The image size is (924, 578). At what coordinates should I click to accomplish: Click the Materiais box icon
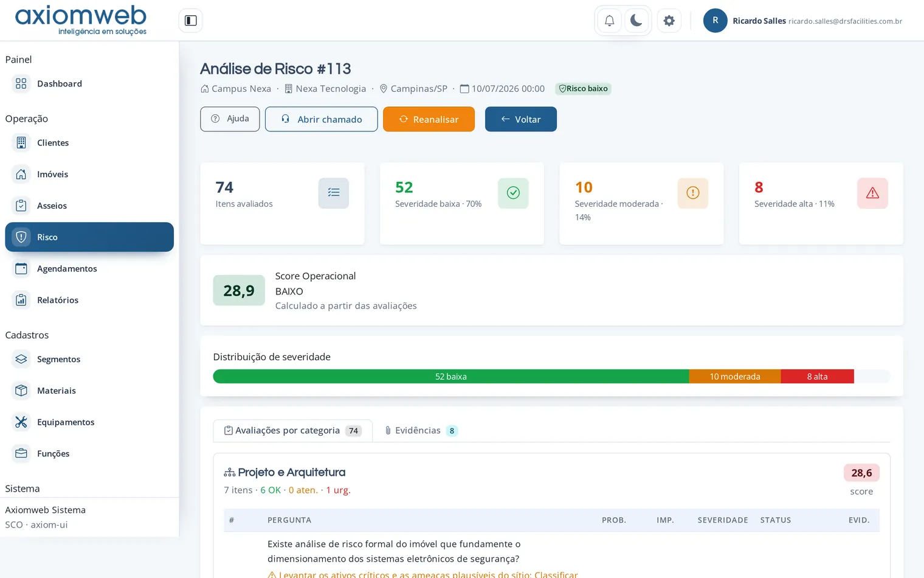click(21, 391)
